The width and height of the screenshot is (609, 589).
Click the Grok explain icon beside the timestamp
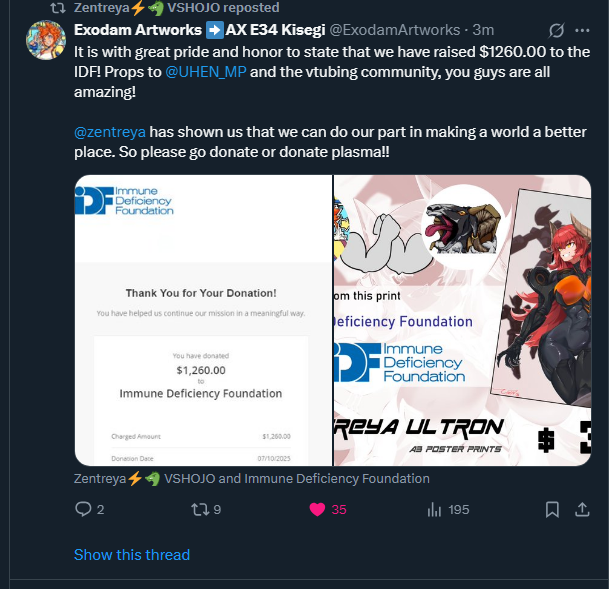coord(556,30)
